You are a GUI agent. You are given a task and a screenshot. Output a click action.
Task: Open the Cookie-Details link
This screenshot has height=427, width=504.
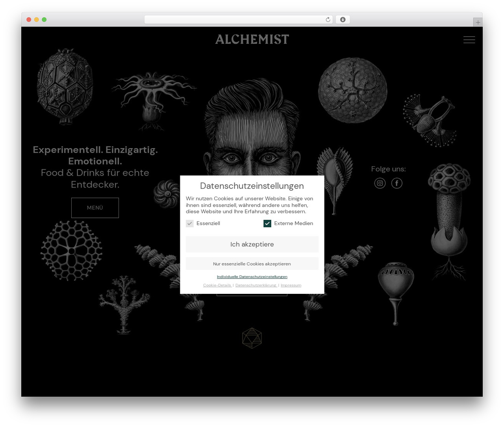[x=217, y=285]
